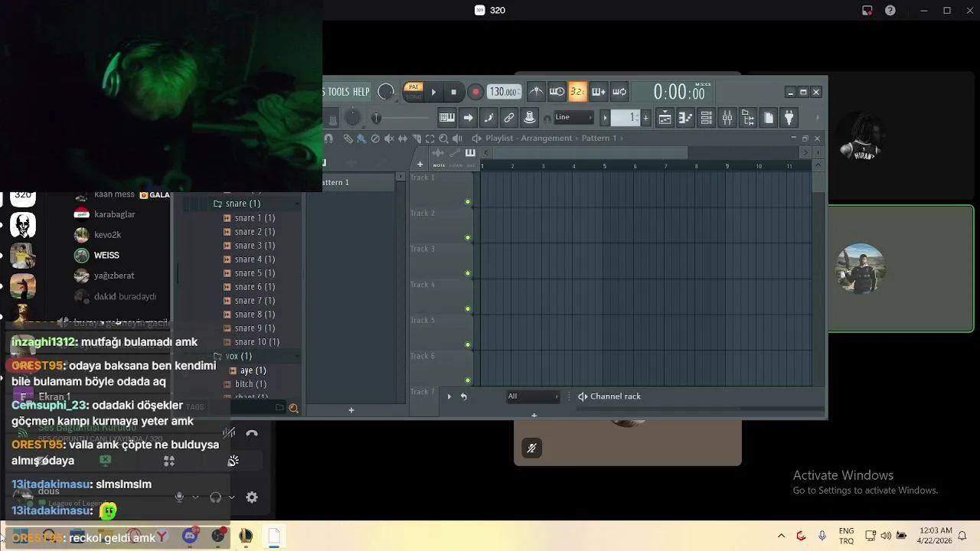The height and width of the screenshot is (551, 980).
Task: Click the note/clip grouping icon
Action: click(529, 118)
